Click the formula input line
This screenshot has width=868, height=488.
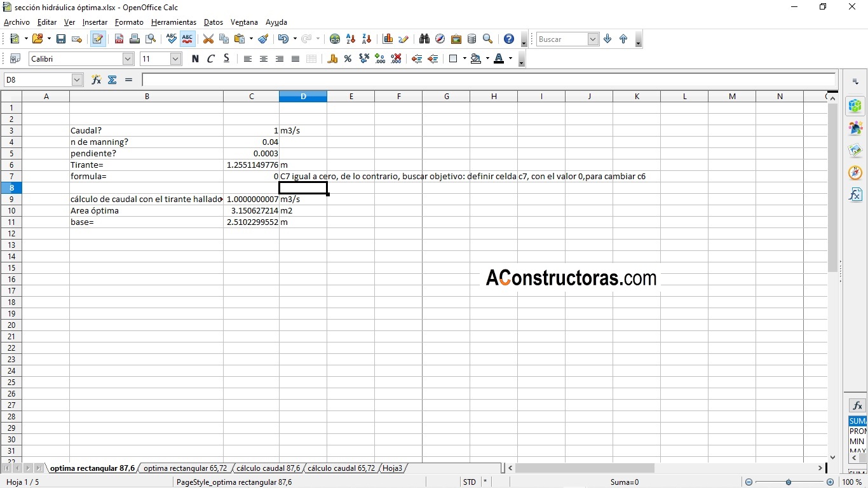(489, 80)
